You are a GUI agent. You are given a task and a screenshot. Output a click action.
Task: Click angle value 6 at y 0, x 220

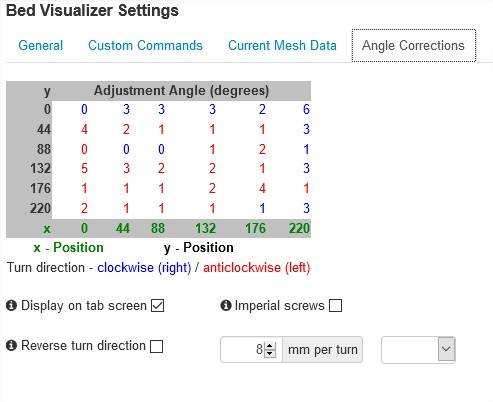306,109
